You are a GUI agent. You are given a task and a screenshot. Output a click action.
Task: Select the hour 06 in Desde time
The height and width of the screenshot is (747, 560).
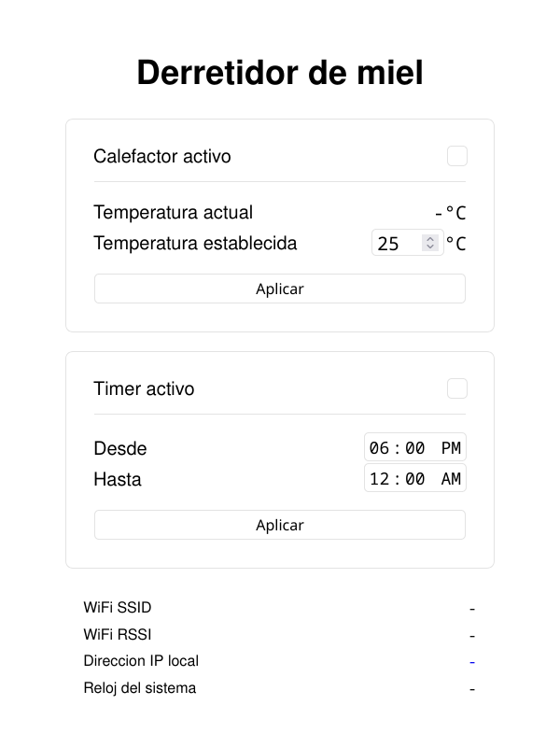pyautogui.click(x=380, y=448)
